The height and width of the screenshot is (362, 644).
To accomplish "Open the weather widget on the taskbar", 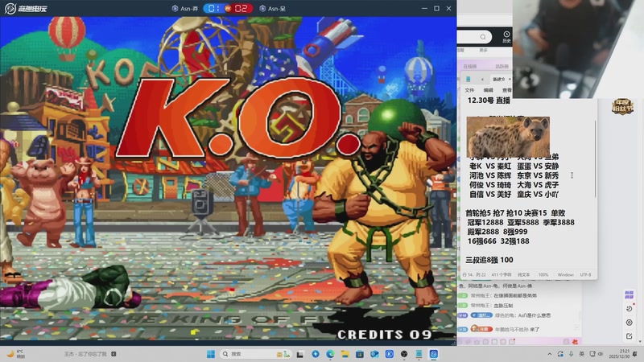I will pos(15,354).
